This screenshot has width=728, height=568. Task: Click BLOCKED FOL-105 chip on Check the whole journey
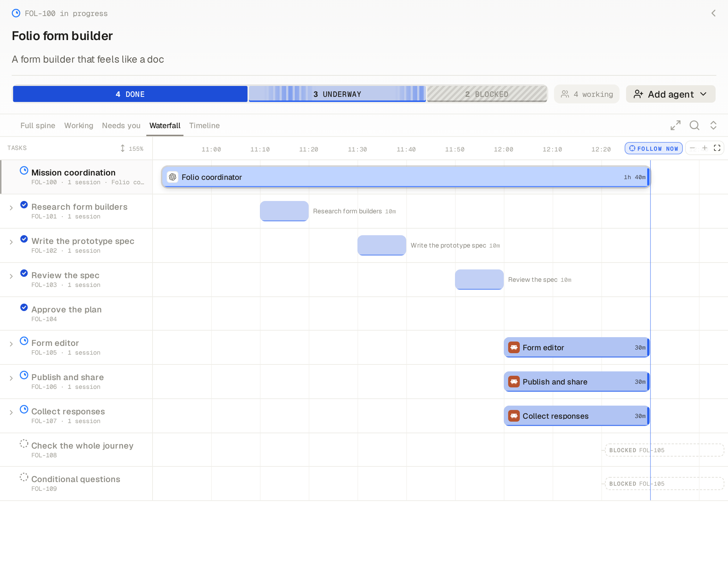pos(665,450)
